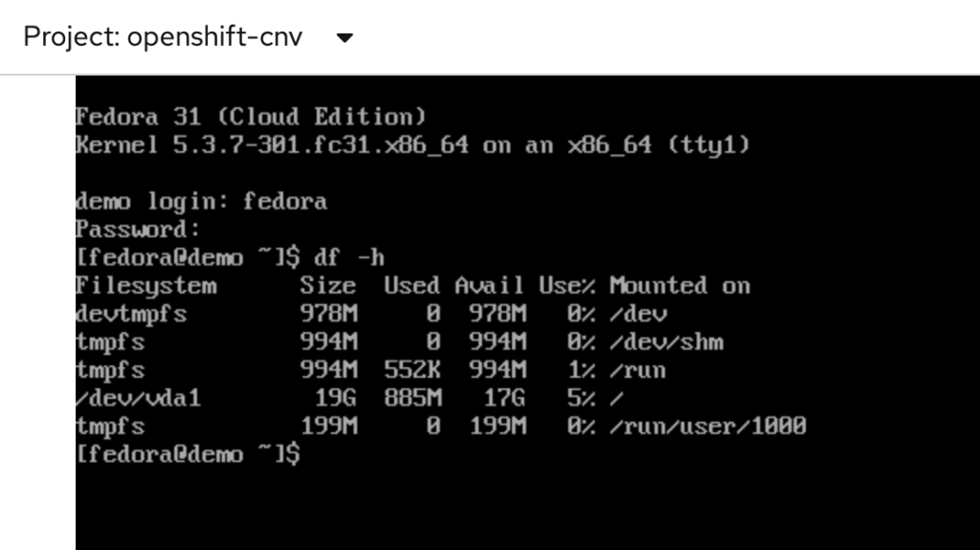Click the Filesystem column header

point(145,286)
